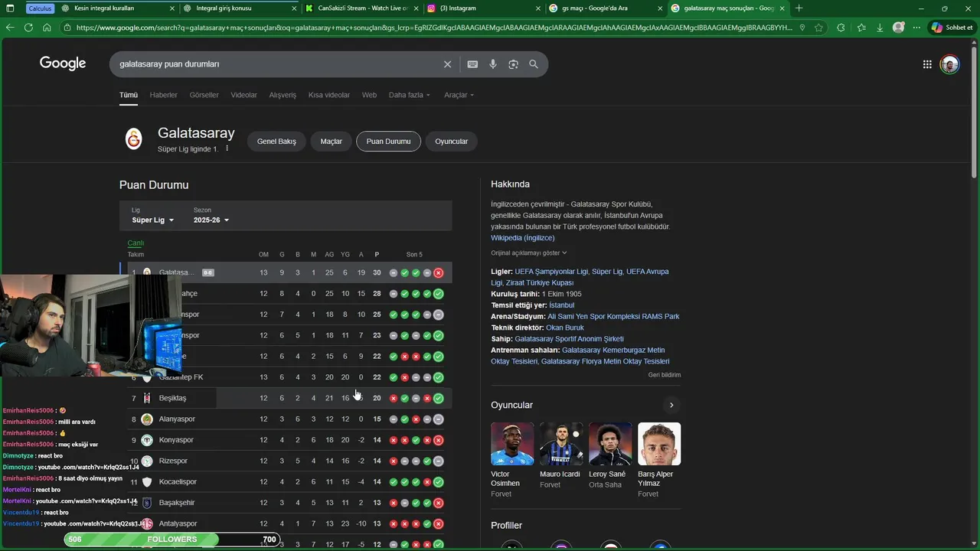Switch to the Kısa videolar tab
Image resolution: width=980 pixels, height=551 pixels.
pyautogui.click(x=329, y=95)
